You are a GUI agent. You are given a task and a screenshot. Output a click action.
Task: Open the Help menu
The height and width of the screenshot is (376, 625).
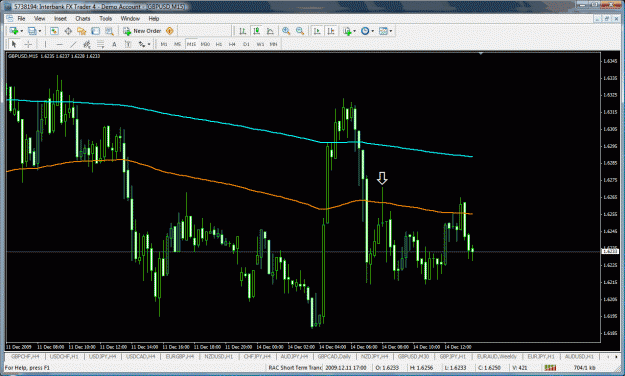click(154, 18)
